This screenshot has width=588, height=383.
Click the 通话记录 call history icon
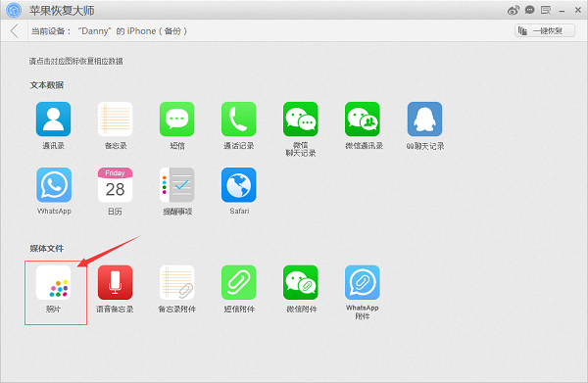(x=239, y=120)
